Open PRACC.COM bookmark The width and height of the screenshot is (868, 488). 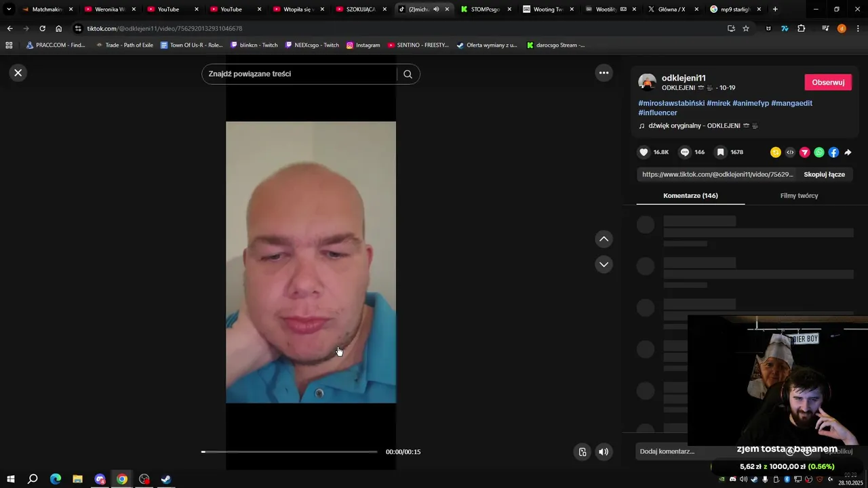pyautogui.click(x=56, y=45)
